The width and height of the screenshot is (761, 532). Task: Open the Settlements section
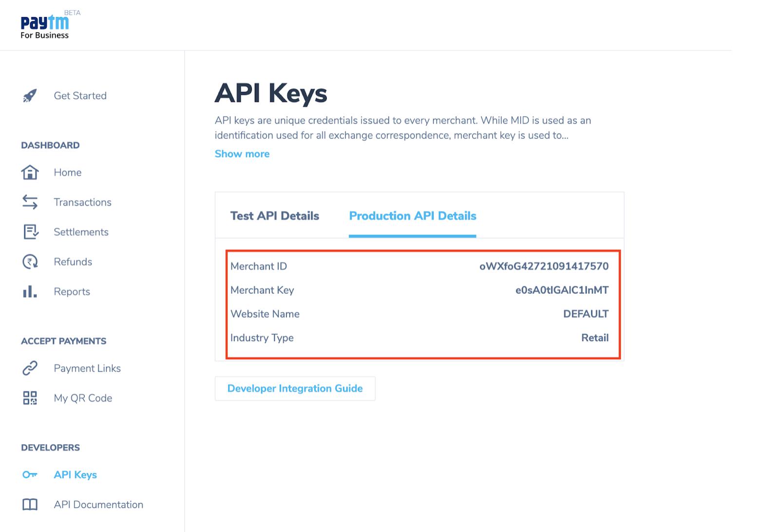click(x=81, y=232)
